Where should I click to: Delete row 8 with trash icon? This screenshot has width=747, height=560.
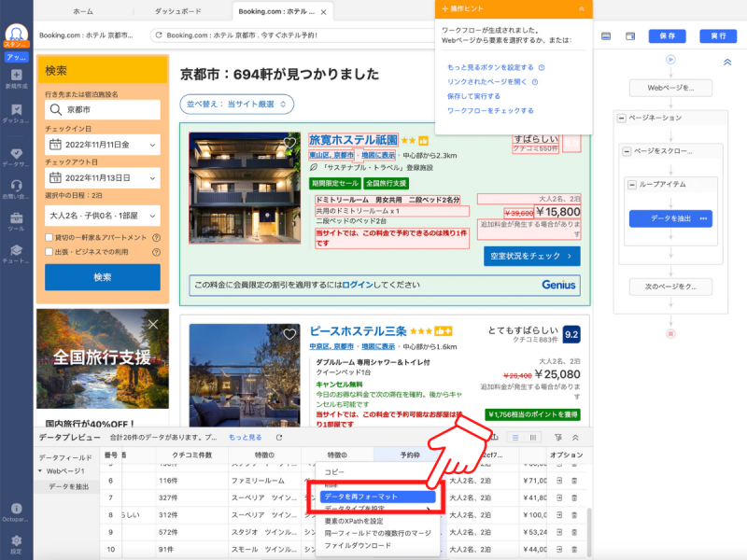[574, 515]
